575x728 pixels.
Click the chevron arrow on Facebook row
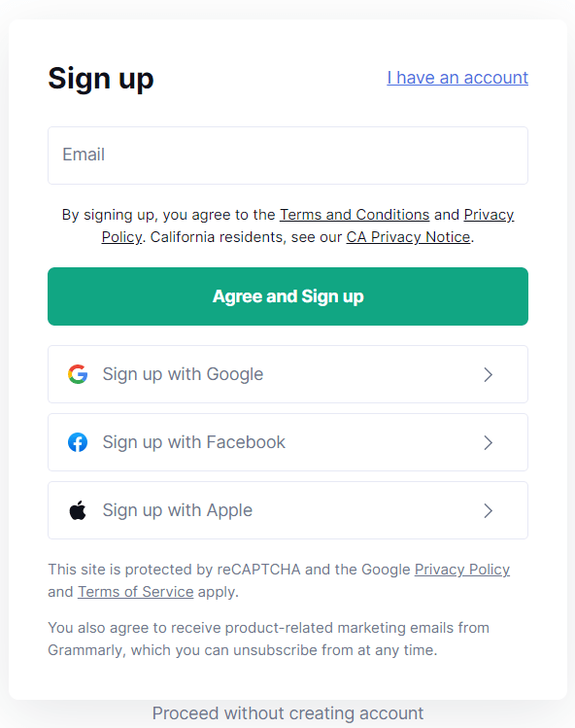488,442
